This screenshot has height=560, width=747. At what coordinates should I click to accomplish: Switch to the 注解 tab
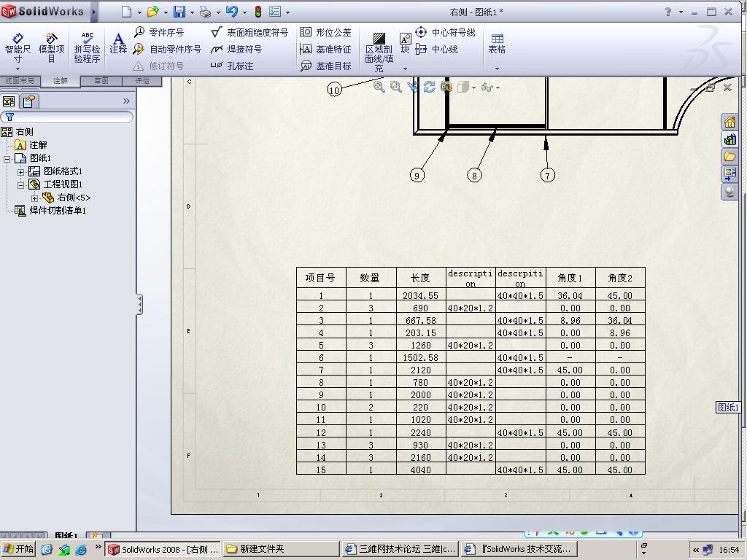pos(61,81)
